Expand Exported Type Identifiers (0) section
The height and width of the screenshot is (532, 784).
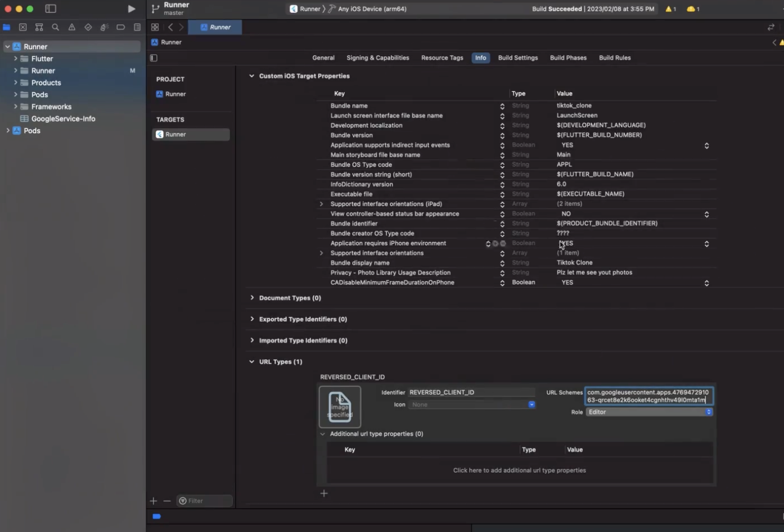pyautogui.click(x=252, y=319)
